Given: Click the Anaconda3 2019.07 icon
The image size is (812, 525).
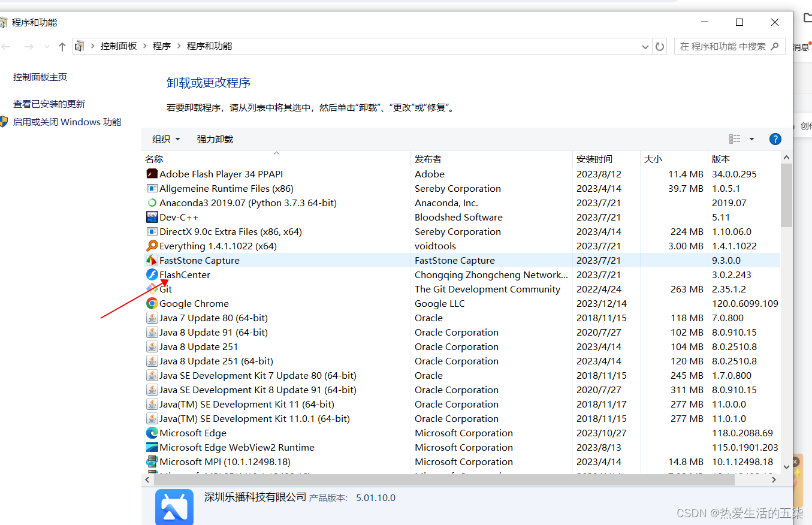Looking at the screenshot, I should pos(152,203).
